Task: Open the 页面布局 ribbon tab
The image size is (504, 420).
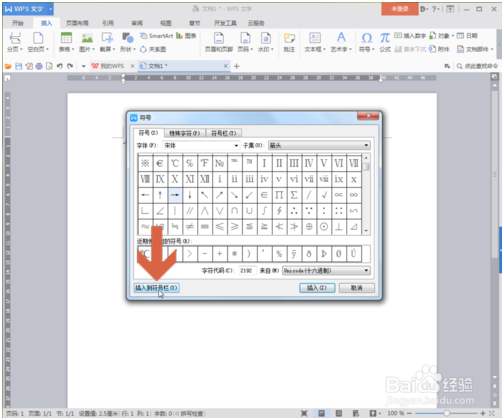Action: (77, 23)
